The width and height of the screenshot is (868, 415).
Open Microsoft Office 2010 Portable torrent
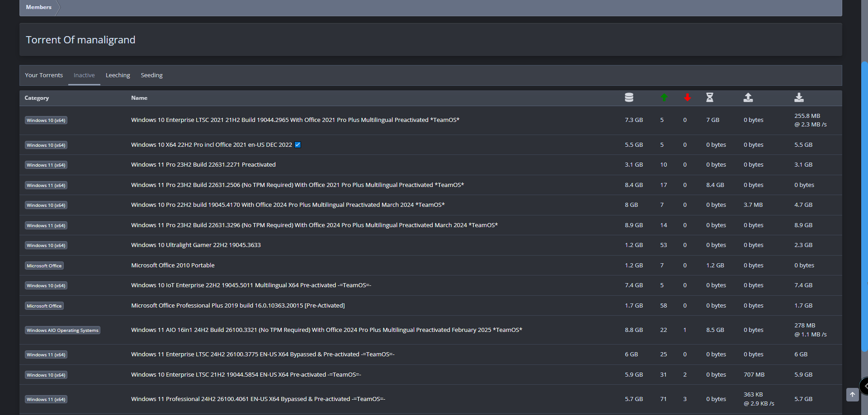(173, 266)
